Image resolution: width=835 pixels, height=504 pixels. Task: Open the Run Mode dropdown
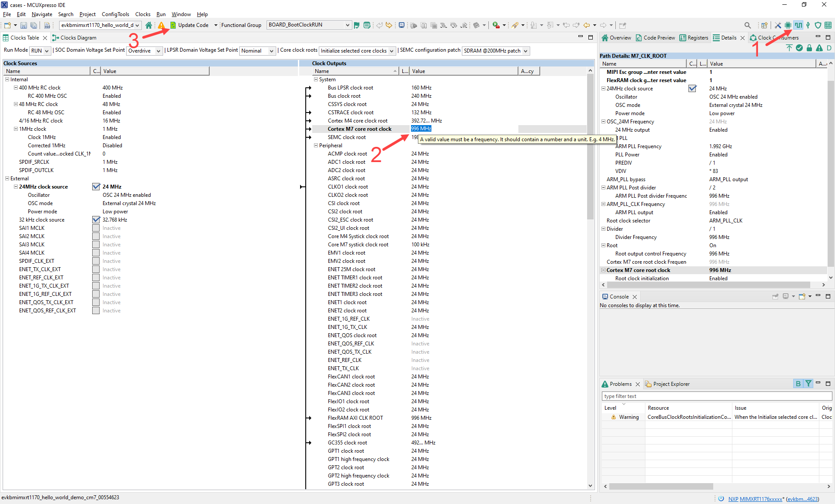click(x=40, y=51)
